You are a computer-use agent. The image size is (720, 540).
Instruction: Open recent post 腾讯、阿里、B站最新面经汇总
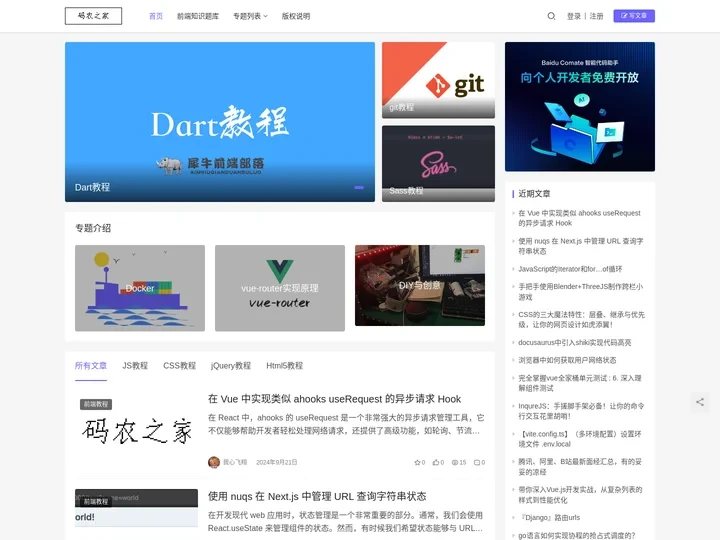point(579,467)
